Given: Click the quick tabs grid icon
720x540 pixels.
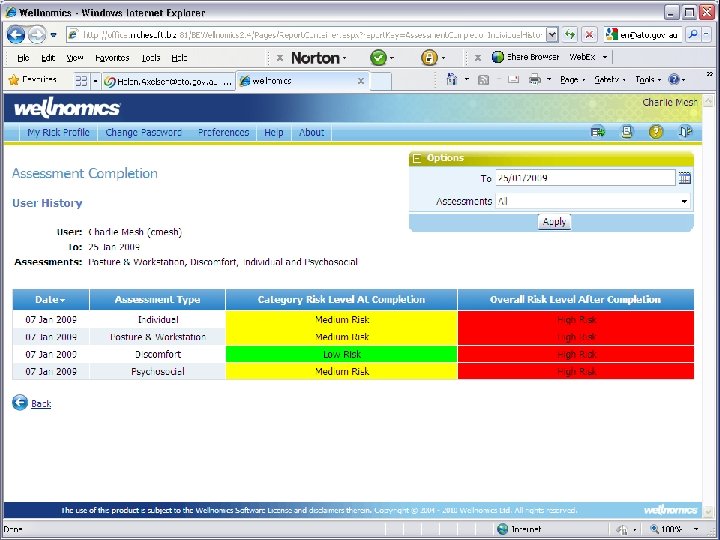Looking at the screenshot, I should point(81,81).
